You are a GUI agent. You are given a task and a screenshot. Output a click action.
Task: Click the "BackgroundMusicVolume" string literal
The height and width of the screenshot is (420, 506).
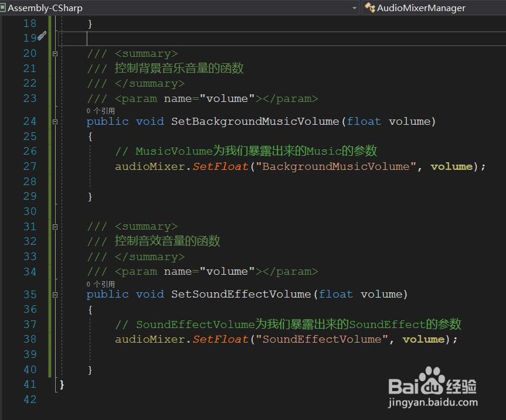(x=335, y=166)
